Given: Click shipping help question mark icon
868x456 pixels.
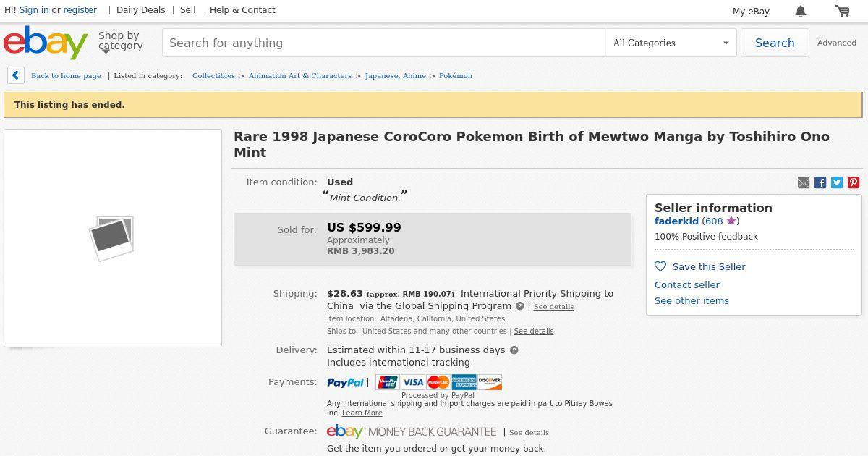Looking at the screenshot, I should click(x=519, y=306).
